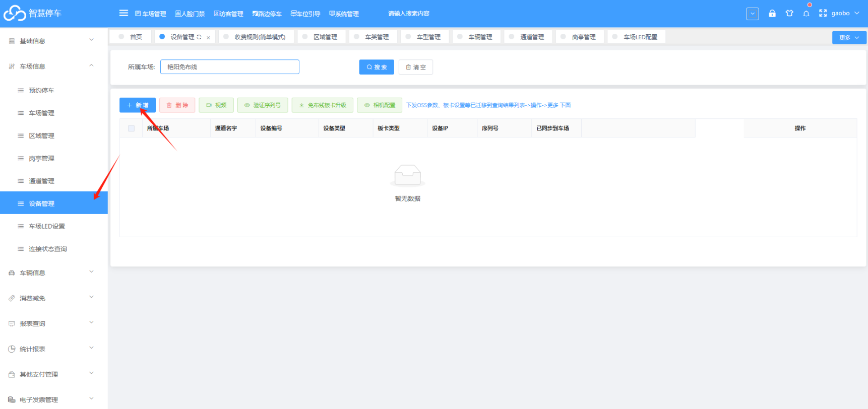868x409 pixels.
Task: Click the 视频 video button
Action: click(x=216, y=105)
